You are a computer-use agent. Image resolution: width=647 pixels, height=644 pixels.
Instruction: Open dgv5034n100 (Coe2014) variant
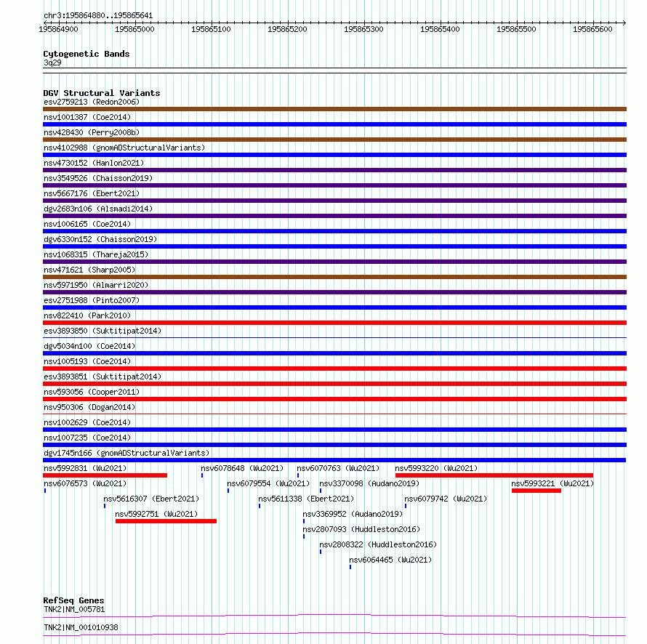coord(89,346)
